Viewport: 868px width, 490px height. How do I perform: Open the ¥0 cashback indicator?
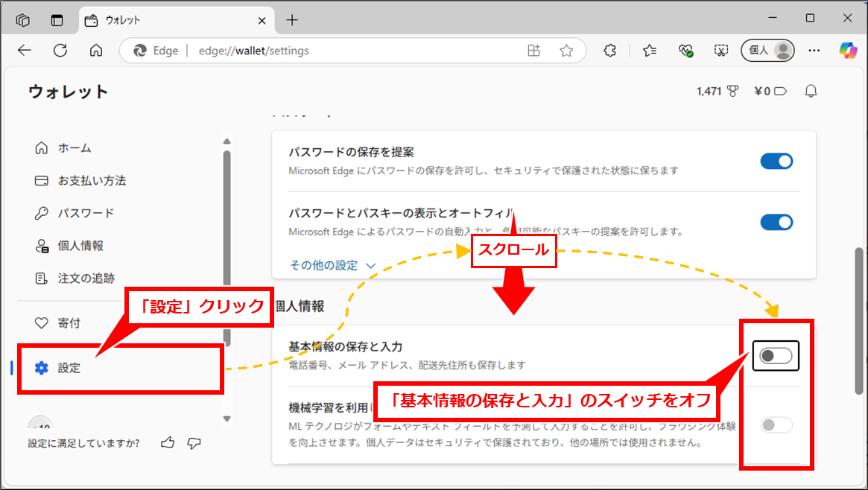tap(770, 92)
